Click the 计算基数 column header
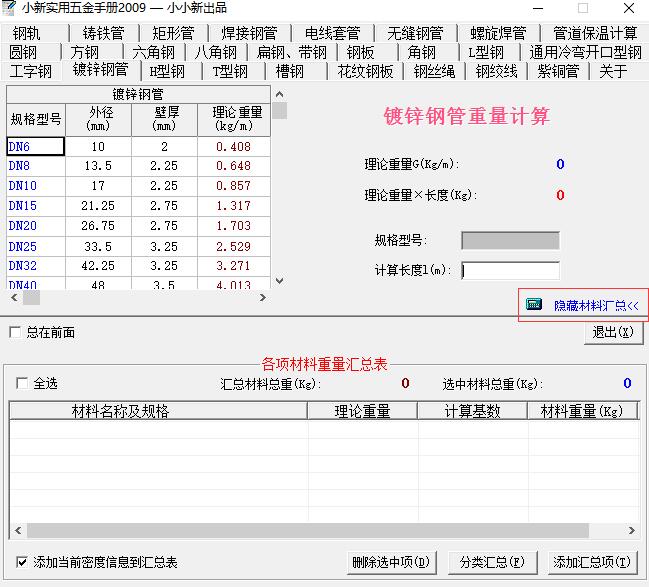Viewport: 649px width, 587px height. [473, 411]
